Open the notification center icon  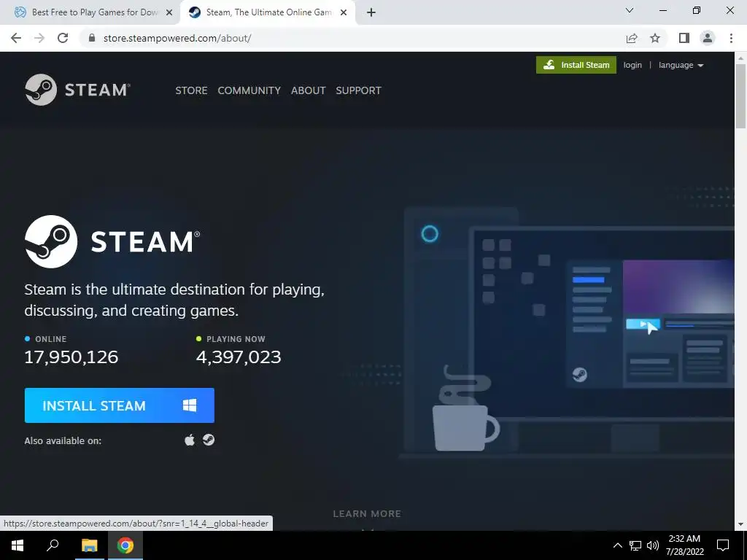(723, 545)
